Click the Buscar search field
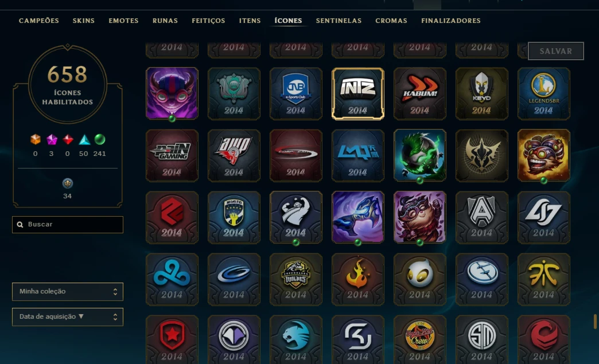599x364 pixels. tap(68, 224)
